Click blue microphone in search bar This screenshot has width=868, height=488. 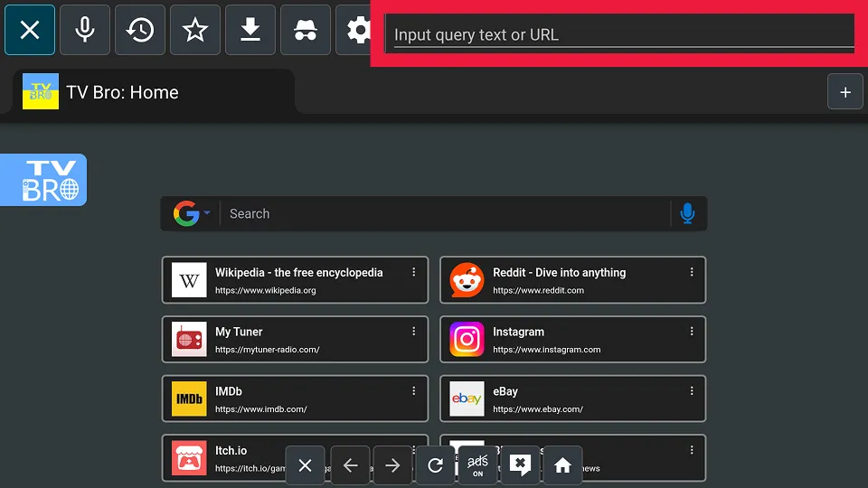687,213
